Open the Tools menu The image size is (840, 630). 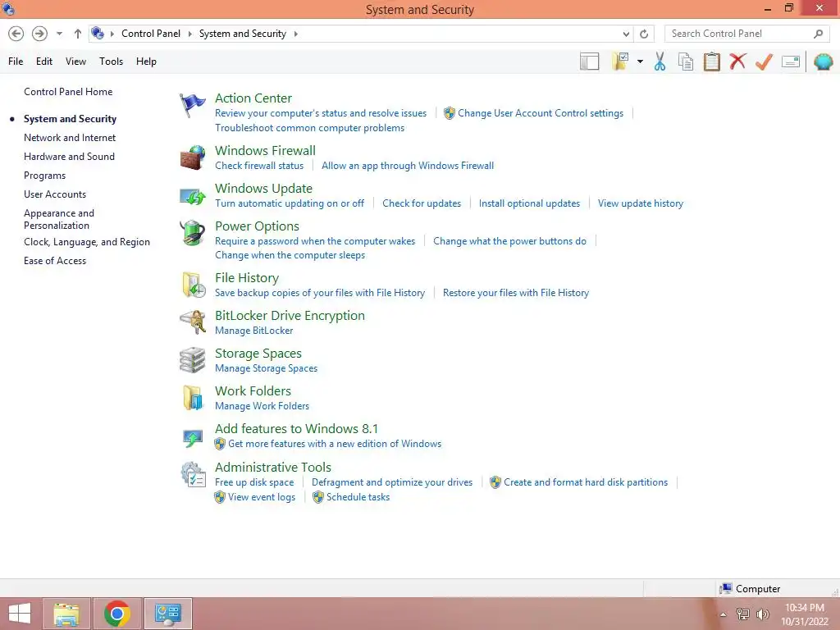111,62
